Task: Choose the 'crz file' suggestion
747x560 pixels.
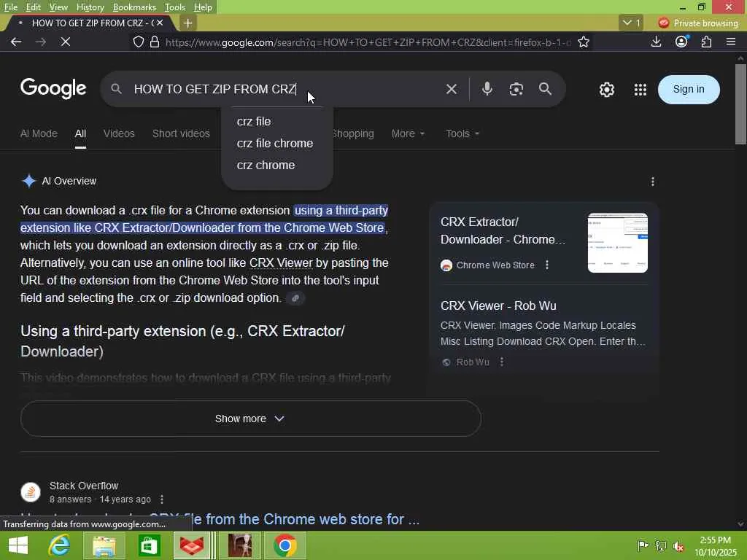Action: (x=276, y=122)
